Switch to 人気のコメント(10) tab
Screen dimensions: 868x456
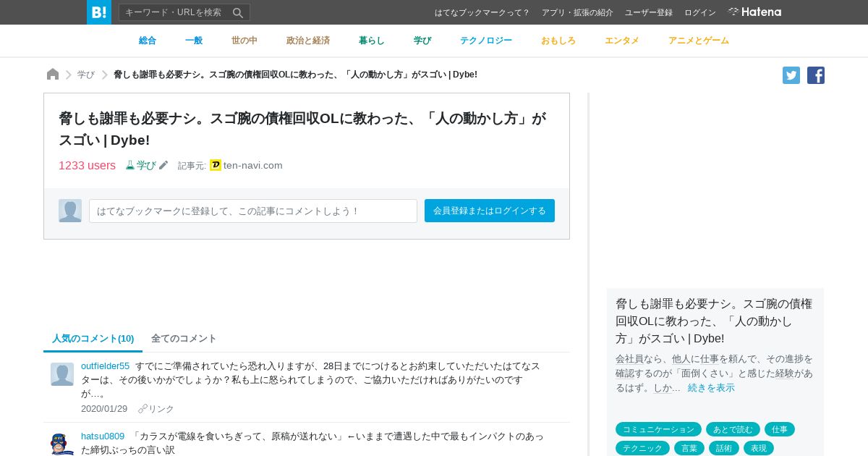93,339
